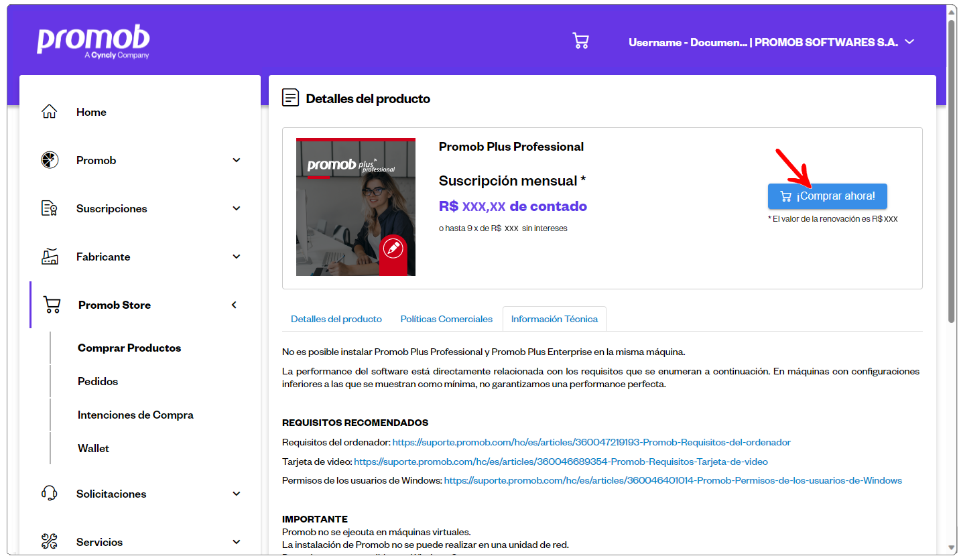Click the 'o hasta 9 x' installment text
This screenshot has width=959, height=560.
coord(503,228)
